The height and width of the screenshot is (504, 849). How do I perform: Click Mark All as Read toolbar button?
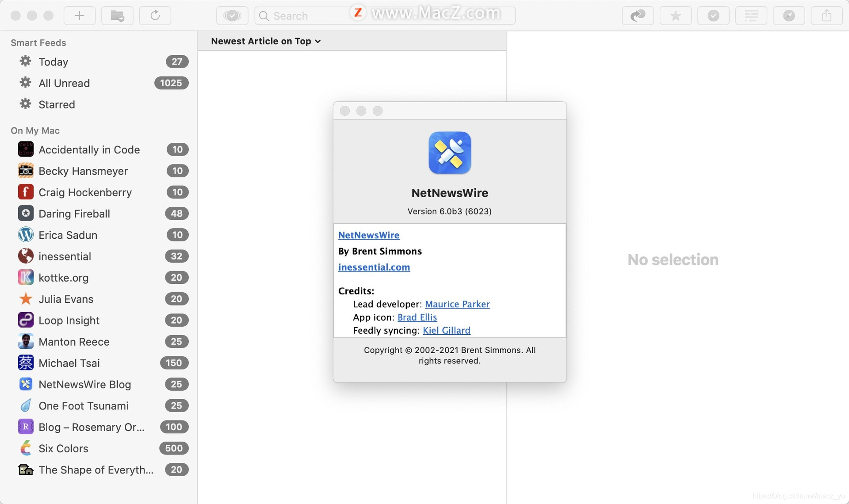[x=232, y=16]
